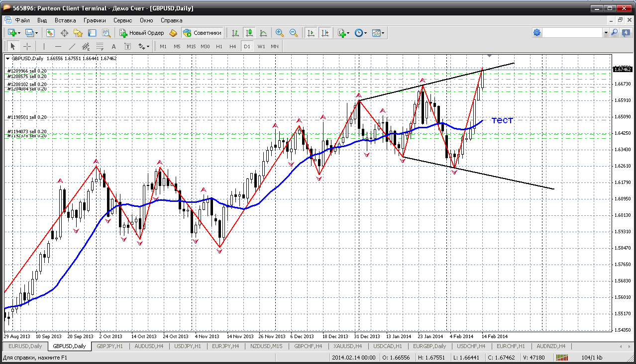Open the arrows objects dropdown
The image size is (636, 364).
pyautogui.click(x=144, y=46)
